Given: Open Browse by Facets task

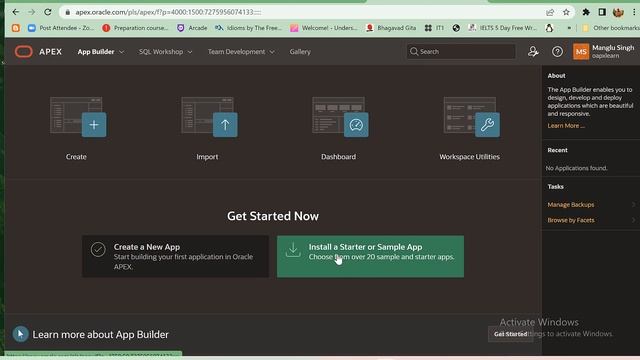Looking at the screenshot, I should 571,220.
